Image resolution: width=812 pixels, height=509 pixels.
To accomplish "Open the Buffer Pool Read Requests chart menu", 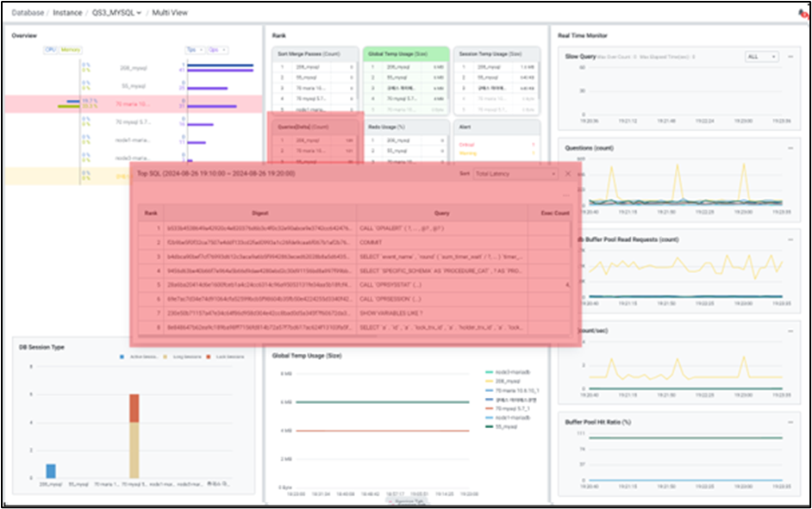I will (790, 239).
